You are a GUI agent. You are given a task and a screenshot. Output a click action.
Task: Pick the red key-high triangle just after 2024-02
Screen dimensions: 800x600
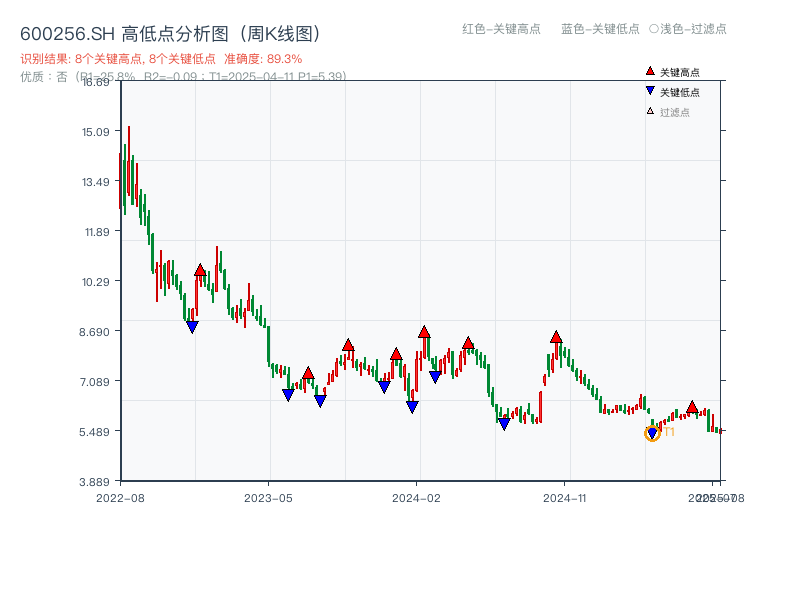click(424, 332)
